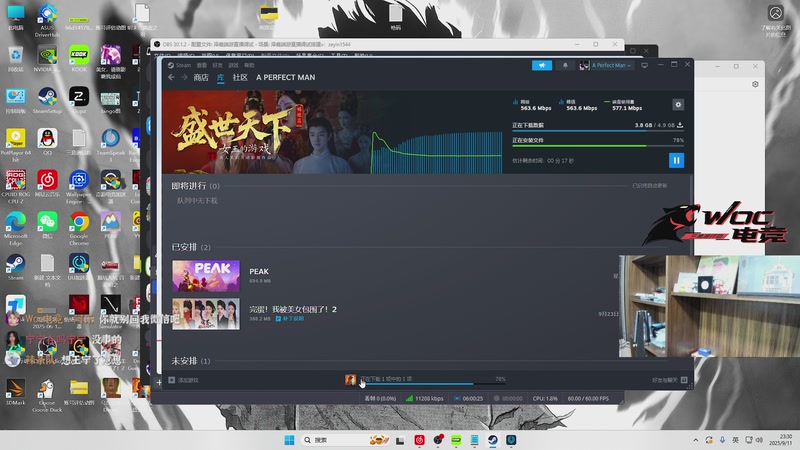The height and width of the screenshot is (450, 800).
Task: Click the 盛世天下 game banner art
Action: 265,132
